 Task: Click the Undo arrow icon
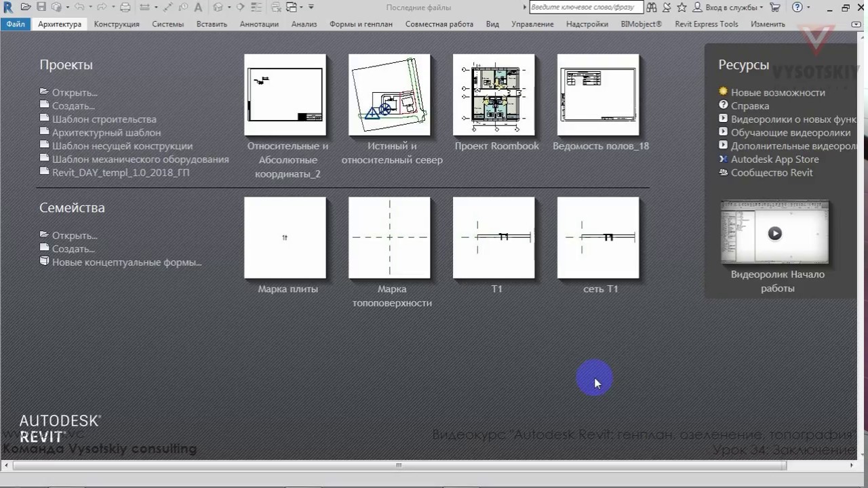79,7
